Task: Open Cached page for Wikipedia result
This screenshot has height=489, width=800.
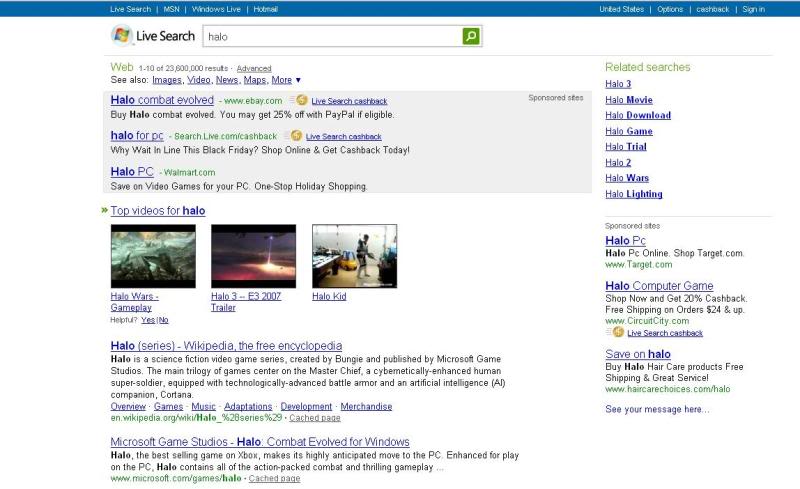Action: pyautogui.click(x=315, y=418)
